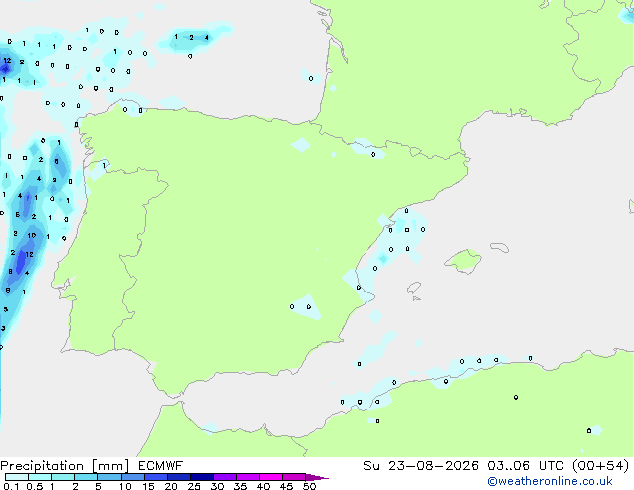Click the Su 23-08-2026 forecast date text

[421, 466]
